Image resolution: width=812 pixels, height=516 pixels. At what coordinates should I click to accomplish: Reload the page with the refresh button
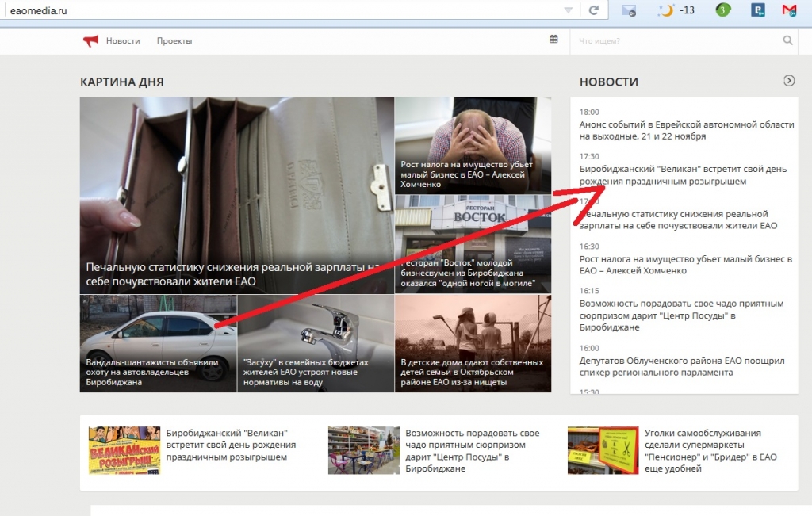592,10
